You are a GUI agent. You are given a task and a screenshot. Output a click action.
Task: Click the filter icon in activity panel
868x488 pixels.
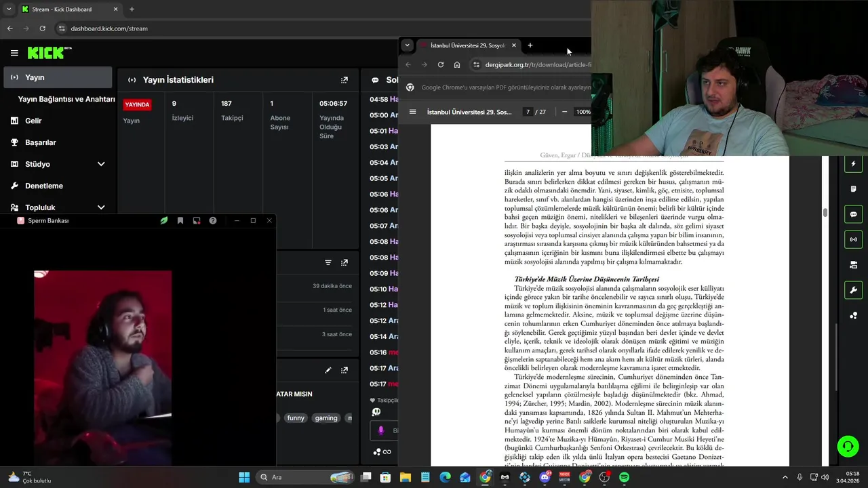[x=328, y=262]
